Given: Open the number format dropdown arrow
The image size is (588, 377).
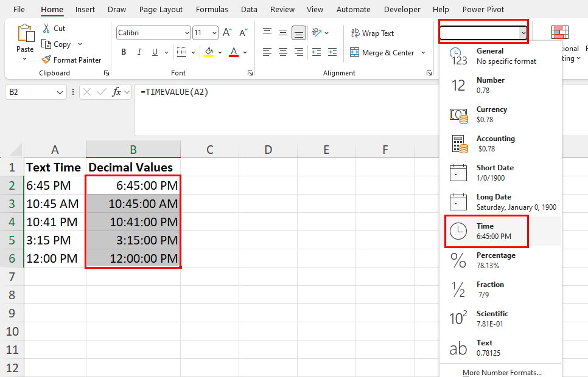Looking at the screenshot, I should coord(523,33).
